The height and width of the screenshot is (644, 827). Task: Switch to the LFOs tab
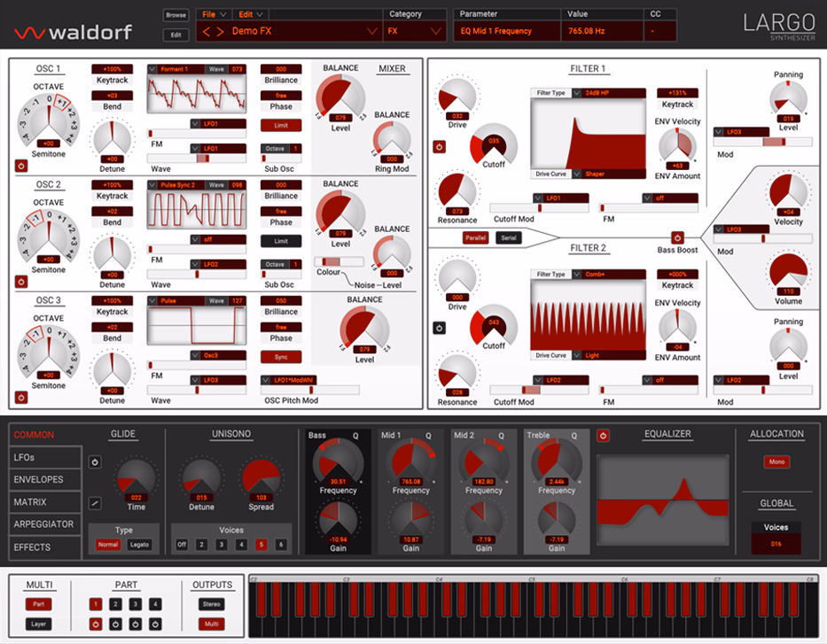click(45, 457)
